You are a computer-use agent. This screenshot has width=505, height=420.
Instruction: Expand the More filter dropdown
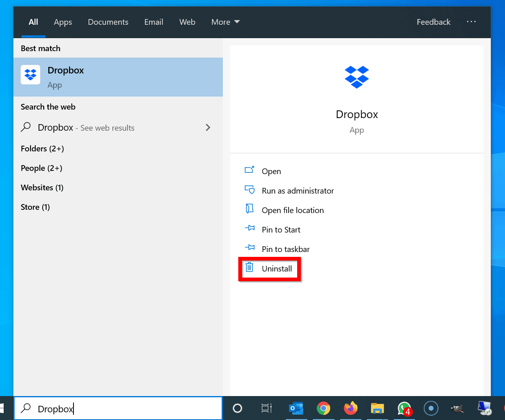225,22
